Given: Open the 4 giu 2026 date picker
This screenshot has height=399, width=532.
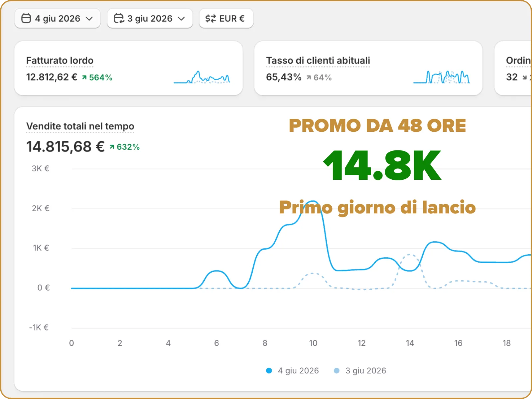Looking at the screenshot, I should [57, 18].
